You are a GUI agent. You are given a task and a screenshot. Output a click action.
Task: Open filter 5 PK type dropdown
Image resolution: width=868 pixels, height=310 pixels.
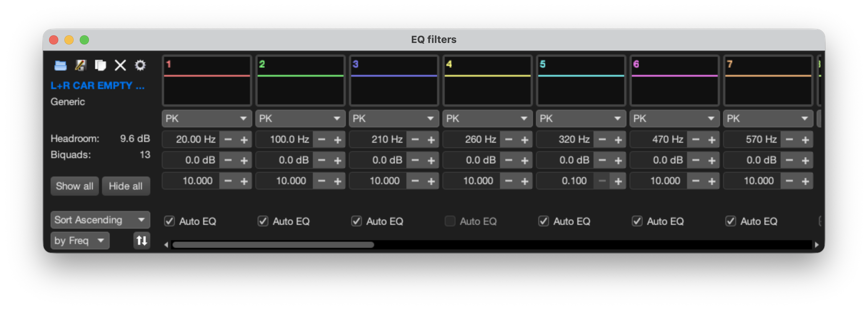coord(581,119)
